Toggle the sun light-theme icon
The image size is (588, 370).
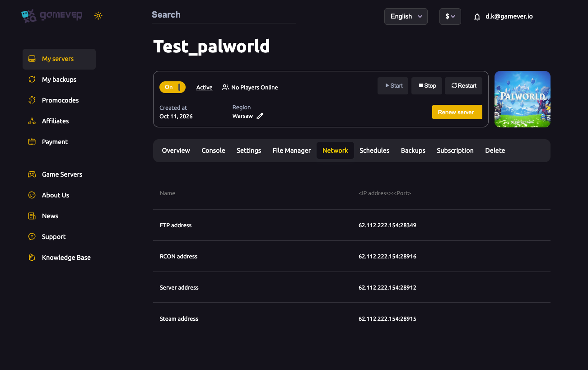pyautogui.click(x=98, y=16)
